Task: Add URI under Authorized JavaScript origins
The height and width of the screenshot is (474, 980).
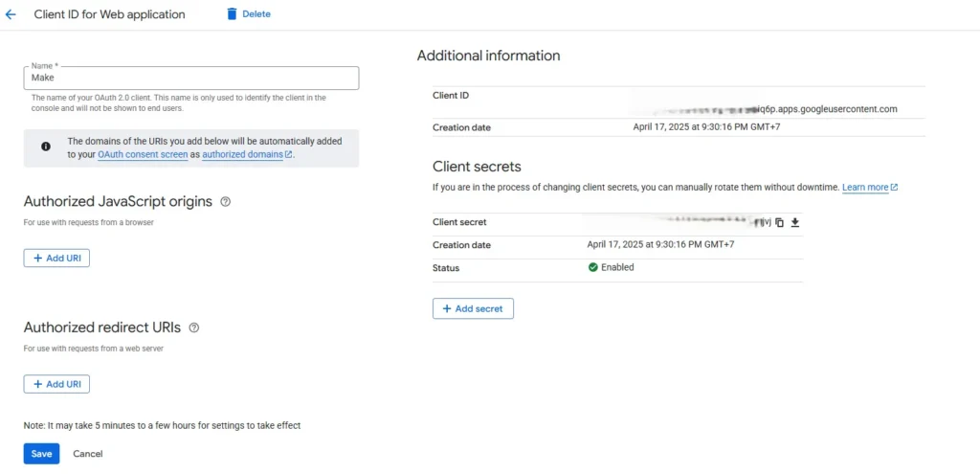Action: click(x=56, y=259)
